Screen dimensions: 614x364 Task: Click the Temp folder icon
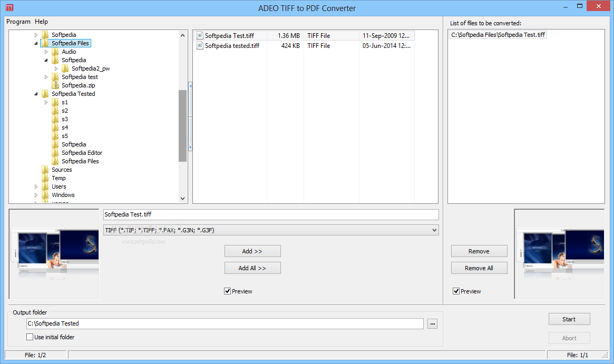pyautogui.click(x=45, y=178)
